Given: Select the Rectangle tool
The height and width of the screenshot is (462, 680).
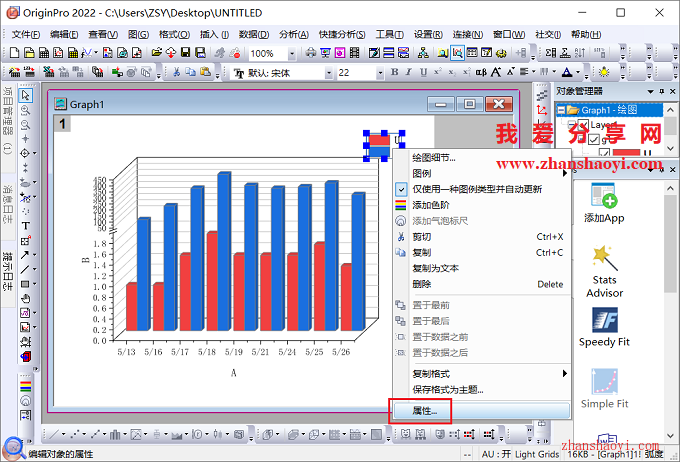Looking at the screenshot, I should 25,284.
